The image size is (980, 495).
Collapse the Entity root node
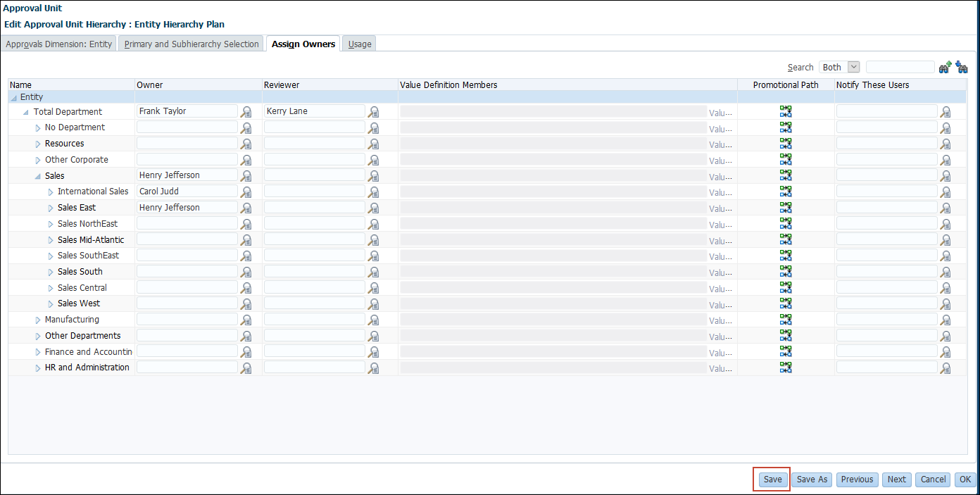pos(14,98)
